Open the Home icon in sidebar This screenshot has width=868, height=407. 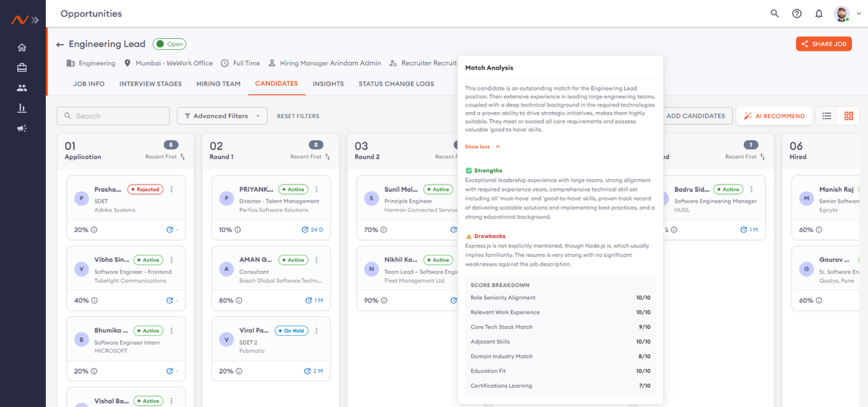coord(22,47)
